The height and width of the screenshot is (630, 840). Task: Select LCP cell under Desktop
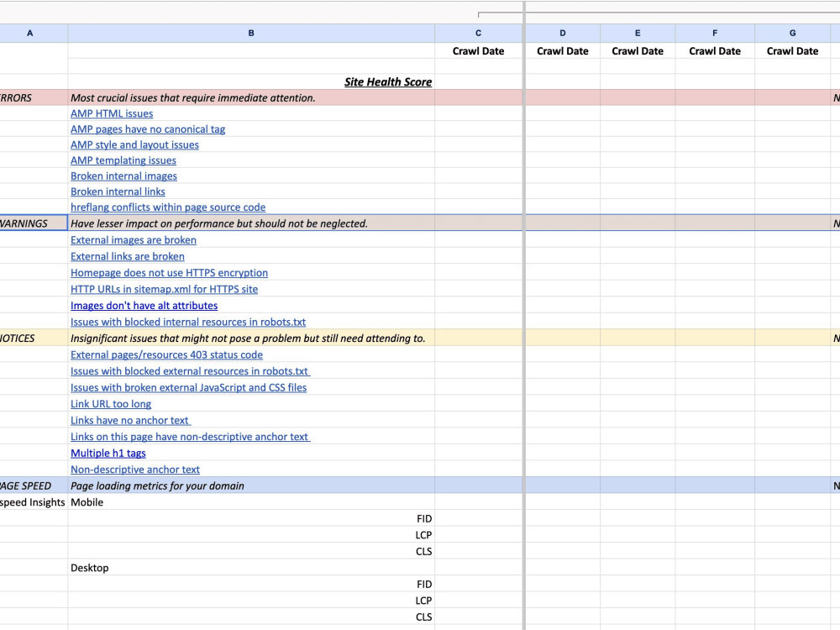(251, 601)
